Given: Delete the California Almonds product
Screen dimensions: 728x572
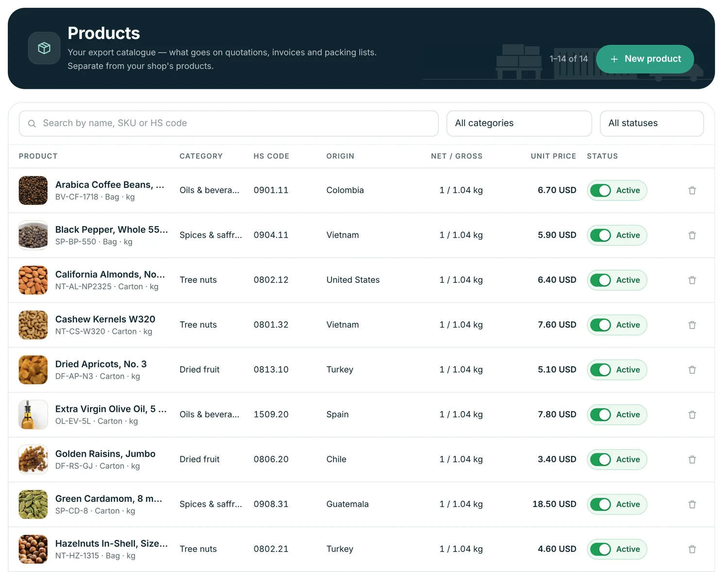Looking at the screenshot, I should (x=692, y=280).
